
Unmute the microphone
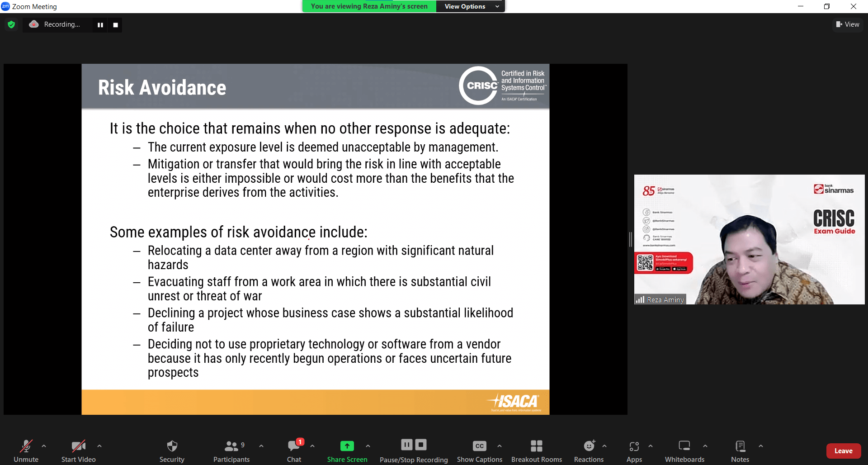(x=26, y=451)
